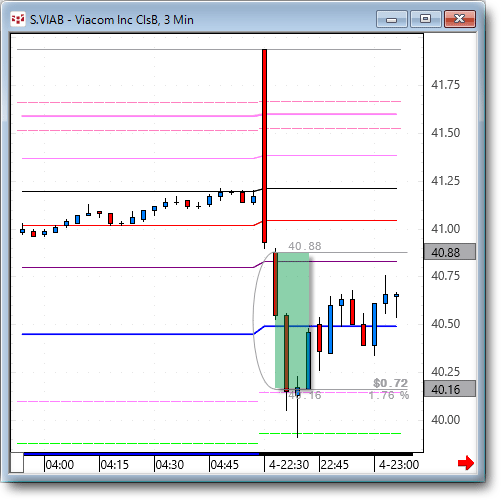This screenshot has width=503, height=500.
Task: Click the 22:45 time axis label
Action: (334, 465)
